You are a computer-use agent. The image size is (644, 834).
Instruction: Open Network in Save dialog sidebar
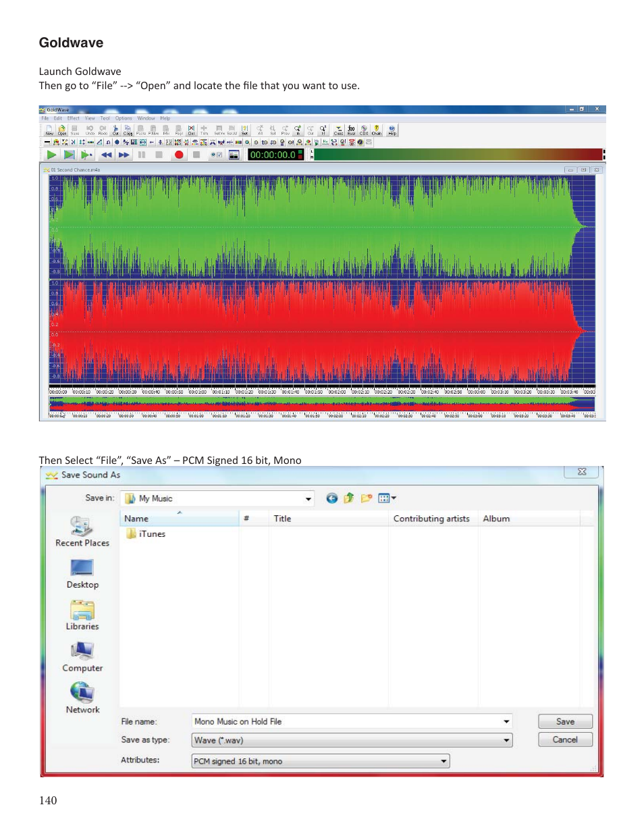[82, 699]
